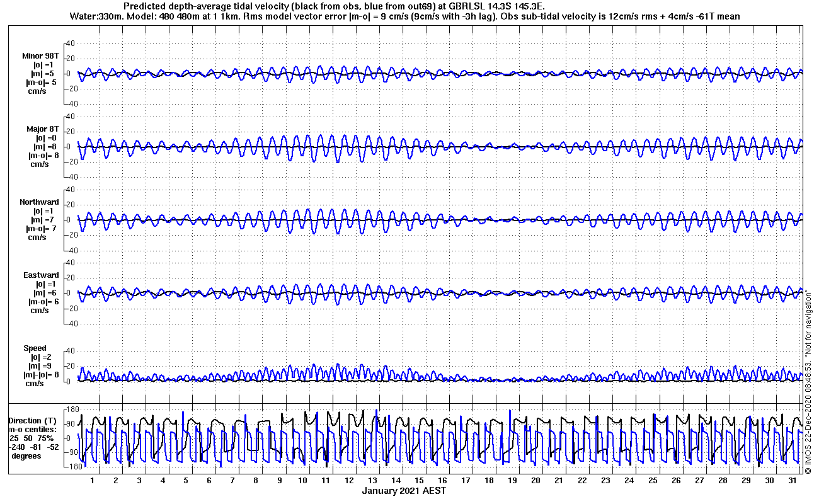The width and height of the screenshot is (819, 504).
Task: Click day 25 on the date axis
Action: [652, 480]
